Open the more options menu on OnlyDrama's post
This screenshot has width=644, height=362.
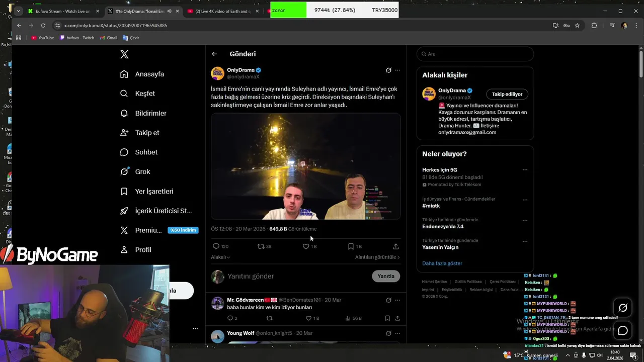397,70
